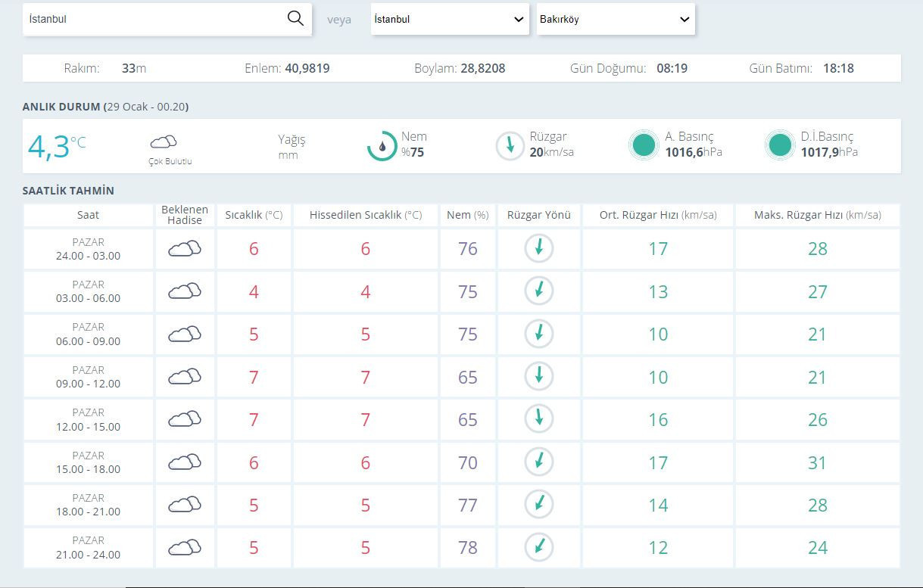This screenshot has height=588, width=923.
Task: Click the Hissedilen Sıcaklık column header
Action: (365, 215)
